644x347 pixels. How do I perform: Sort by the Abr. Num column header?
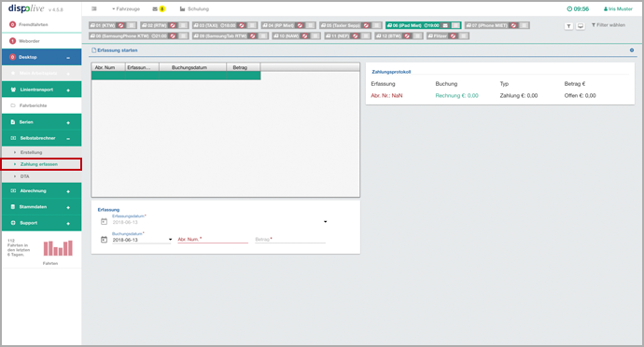point(108,67)
